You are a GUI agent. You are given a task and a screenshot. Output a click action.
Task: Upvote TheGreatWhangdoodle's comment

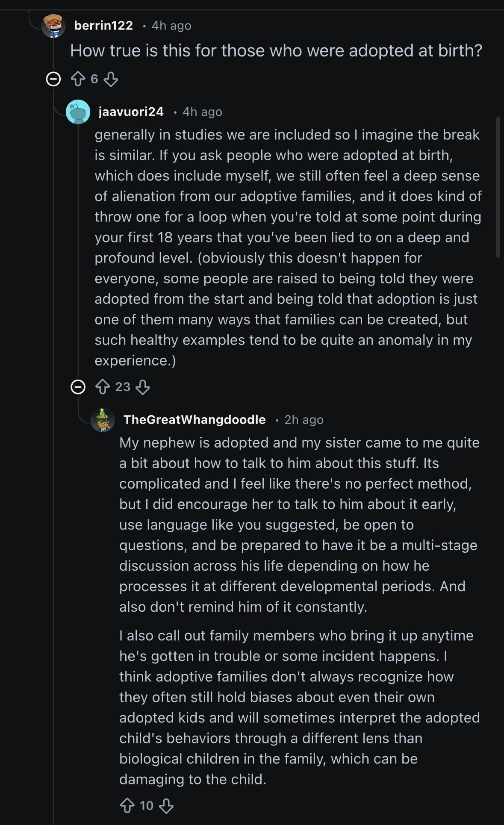(x=127, y=806)
